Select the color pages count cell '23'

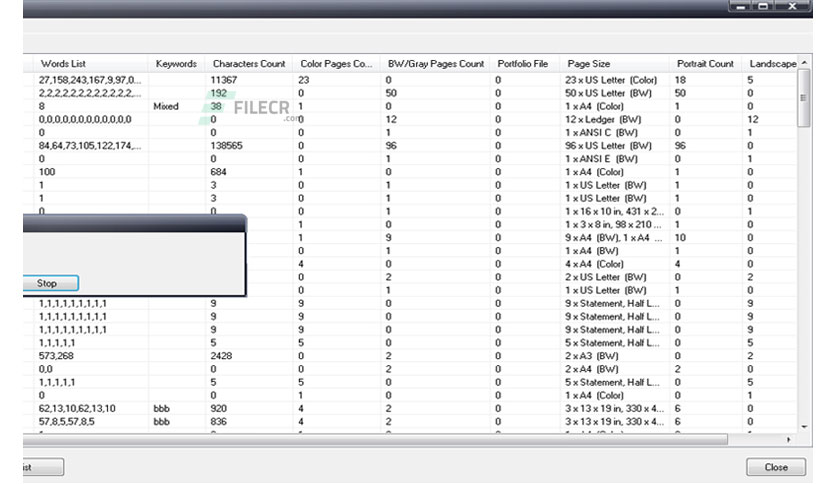pos(303,80)
